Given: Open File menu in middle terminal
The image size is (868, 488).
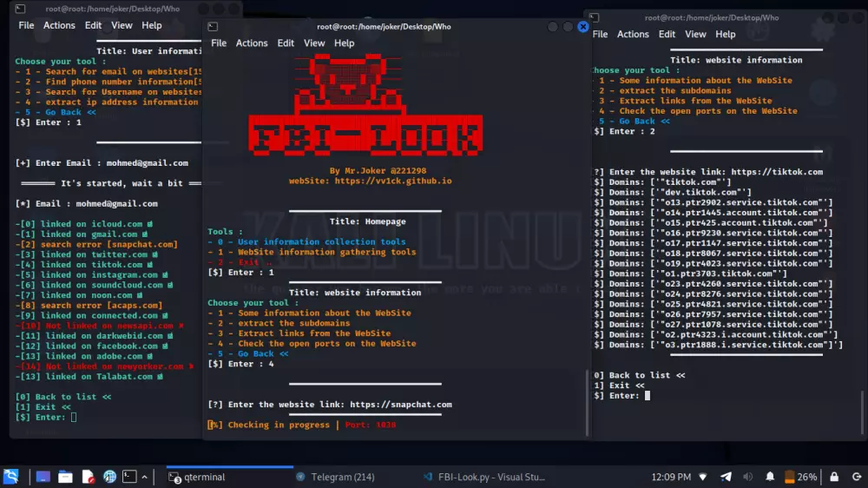Looking at the screenshot, I should pos(219,43).
